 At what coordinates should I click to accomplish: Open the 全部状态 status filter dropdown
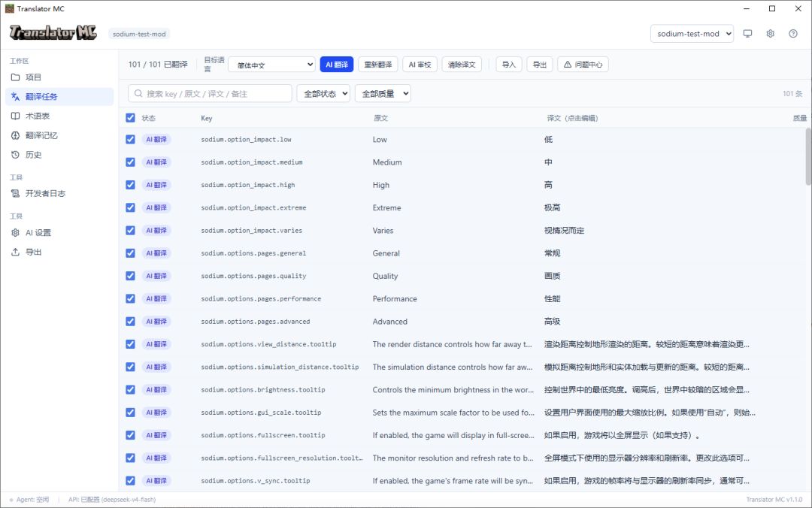pyautogui.click(x=323, y=94)
